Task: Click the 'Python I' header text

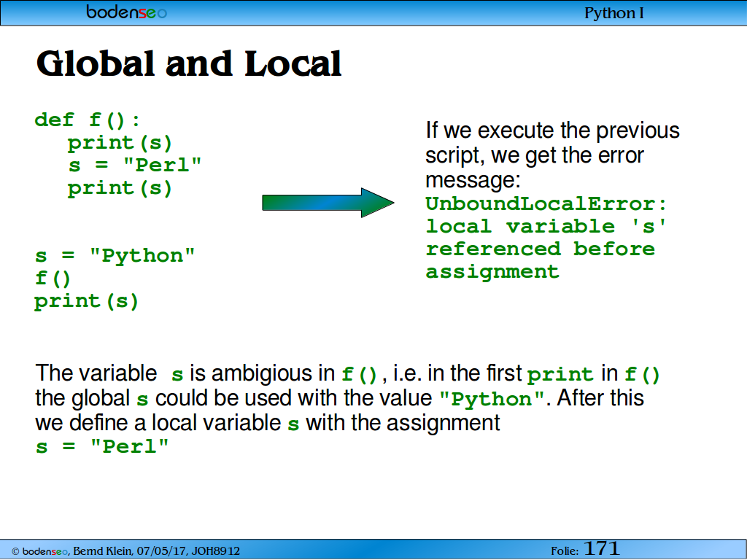Action: (x=614, y=13)
